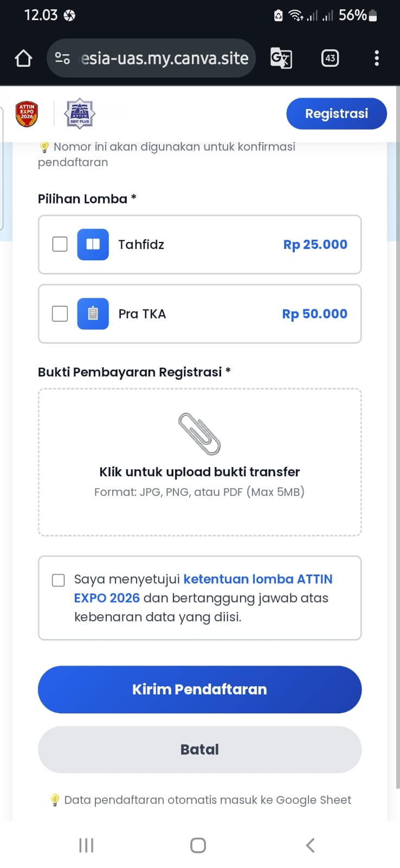Check the Pra TKA competition checkbox
This screenshot has width=400, height=868.
click(x=60, y=314)
